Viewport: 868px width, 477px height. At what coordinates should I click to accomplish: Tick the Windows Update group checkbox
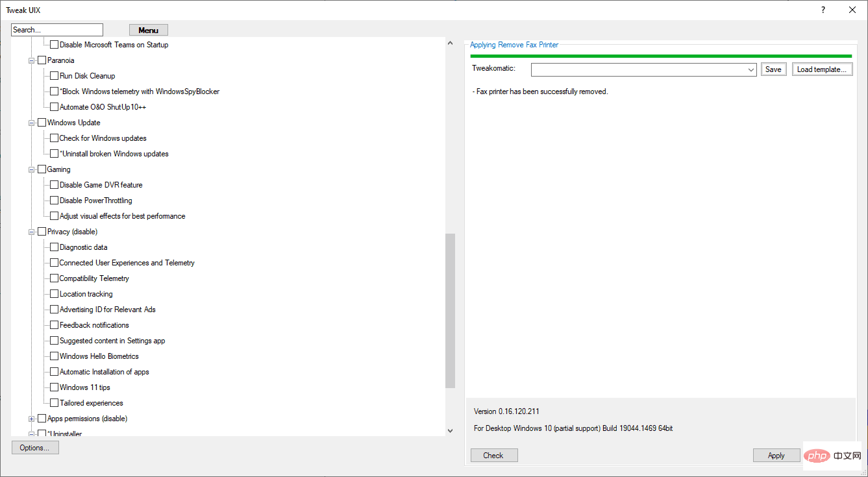point(42,123)
